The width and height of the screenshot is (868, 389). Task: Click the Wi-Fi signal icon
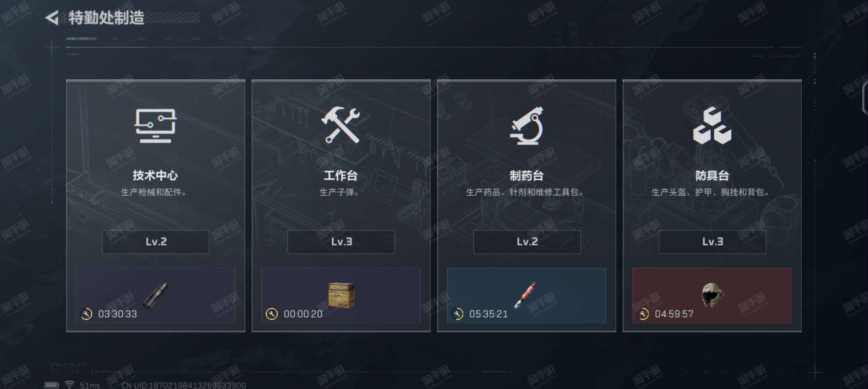click(x=69, y=385)
